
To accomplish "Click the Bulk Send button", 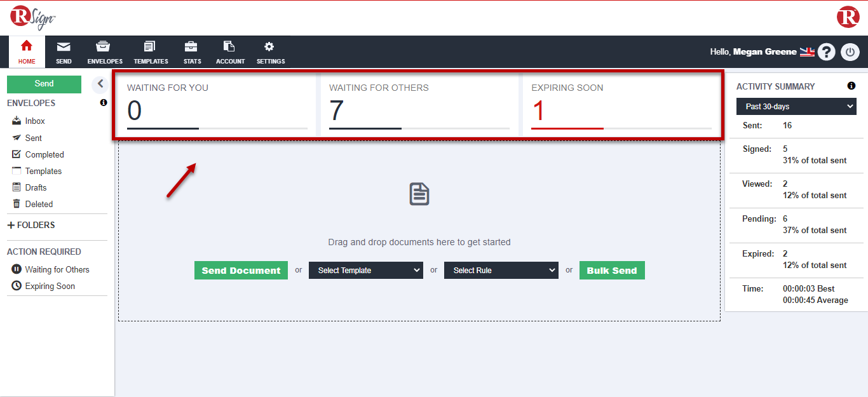I will [611, 270].
